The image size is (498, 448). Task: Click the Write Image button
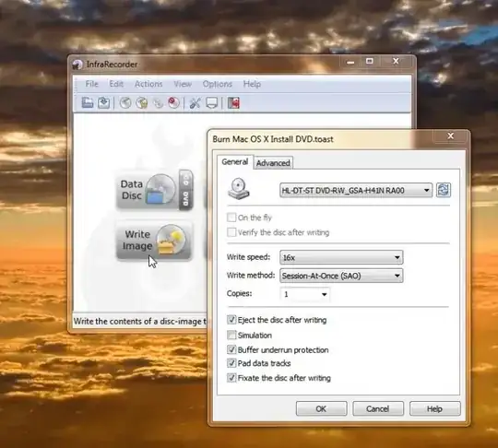click(154, 242)
